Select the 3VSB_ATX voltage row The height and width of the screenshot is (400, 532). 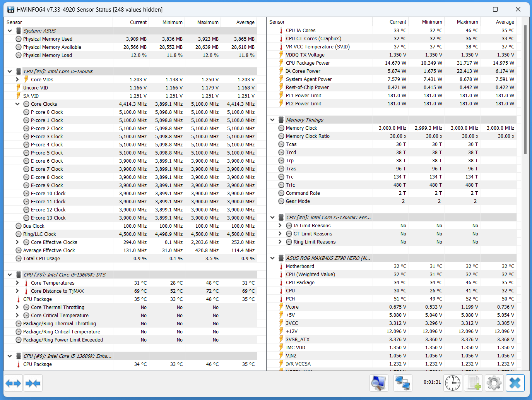[x=392, y=339]
